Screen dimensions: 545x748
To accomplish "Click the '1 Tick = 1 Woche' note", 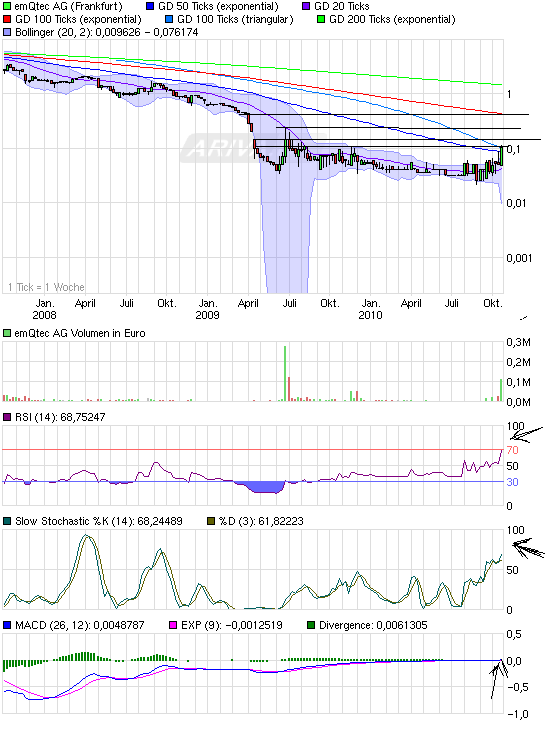I will pos(46,287).
